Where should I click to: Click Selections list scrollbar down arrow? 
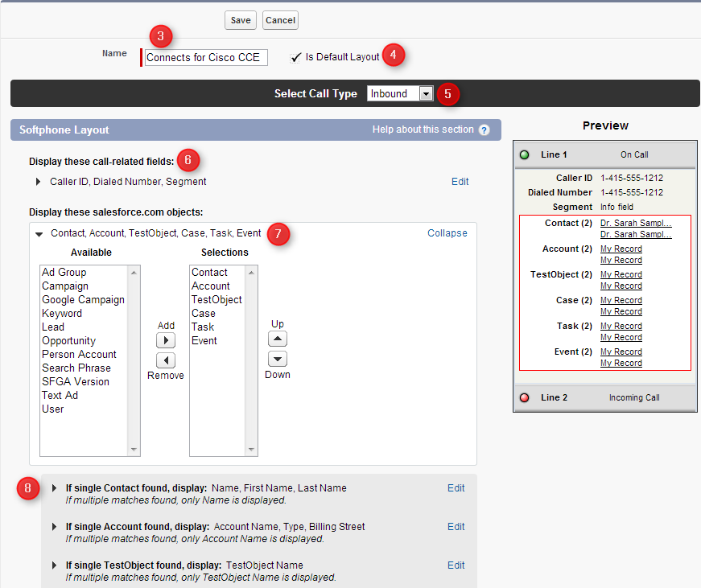pyautogui.click(x=251, y=450)
